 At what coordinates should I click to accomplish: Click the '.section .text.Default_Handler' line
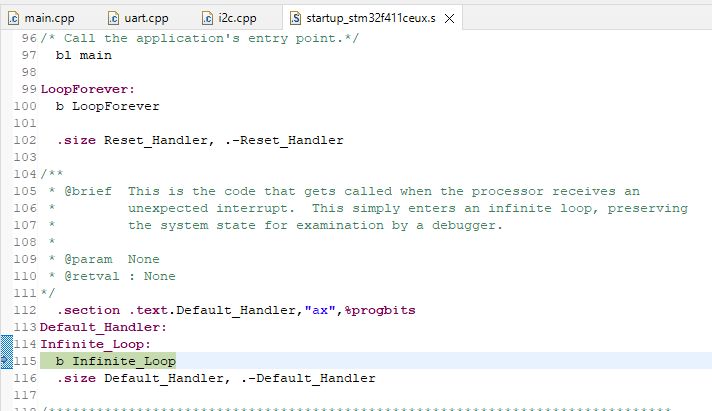[236, 310]
